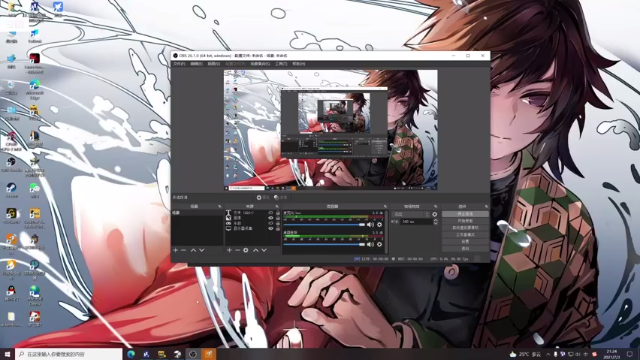This screenshot has width=640, height=360.
Task: Open the View menu in OBS
Action: tap(213, 64)
